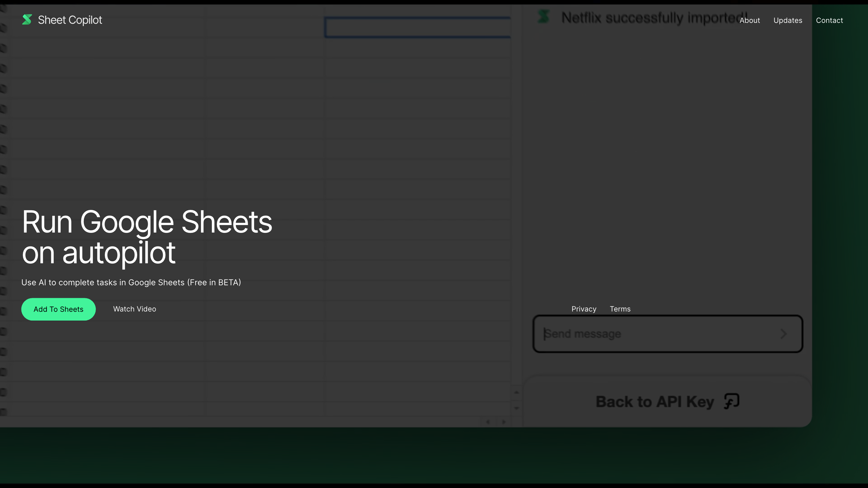Image resolution: width=868 pixels, height=488 pixels.
Task: Click the Sheet Copilot brand name text
Action: tap(70, 20)
